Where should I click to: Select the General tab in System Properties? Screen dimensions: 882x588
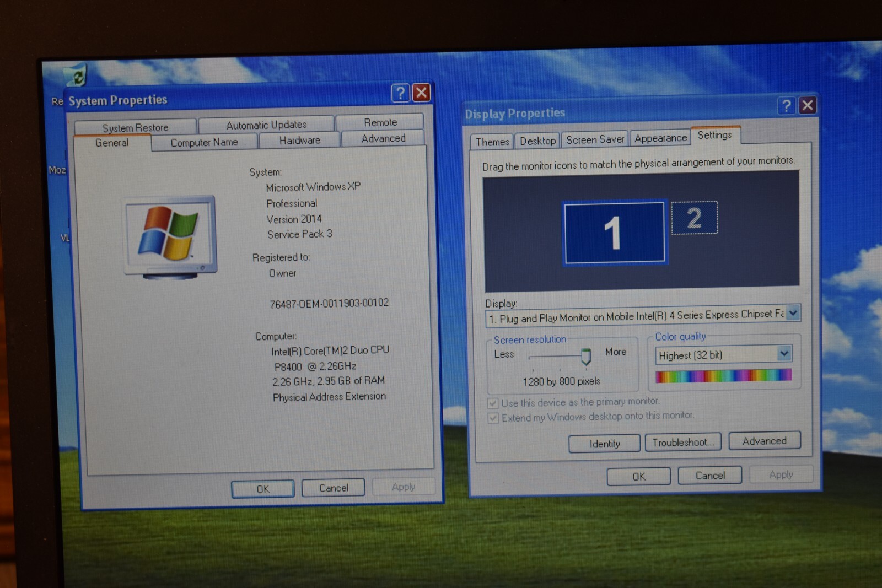click(112, 143)
